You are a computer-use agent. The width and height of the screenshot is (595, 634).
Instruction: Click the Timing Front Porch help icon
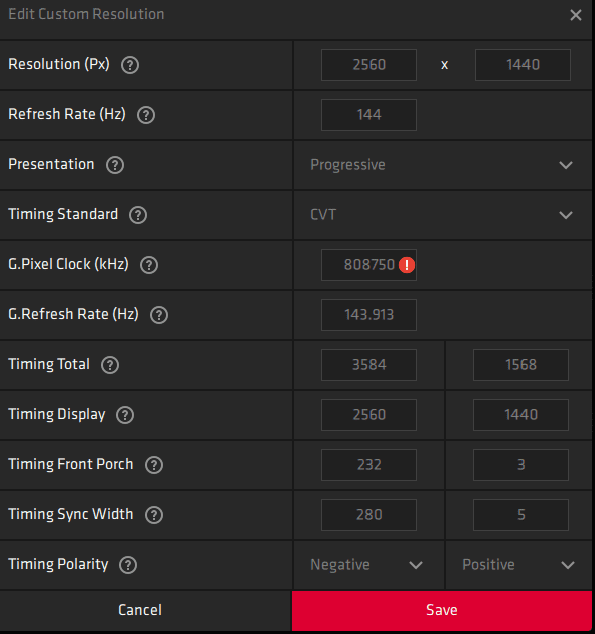154,465
